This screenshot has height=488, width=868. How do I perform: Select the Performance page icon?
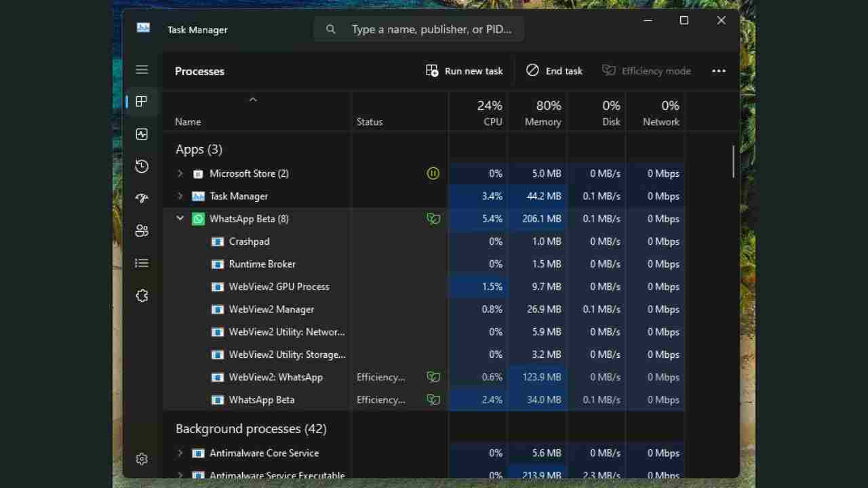[x=142, y=134]
